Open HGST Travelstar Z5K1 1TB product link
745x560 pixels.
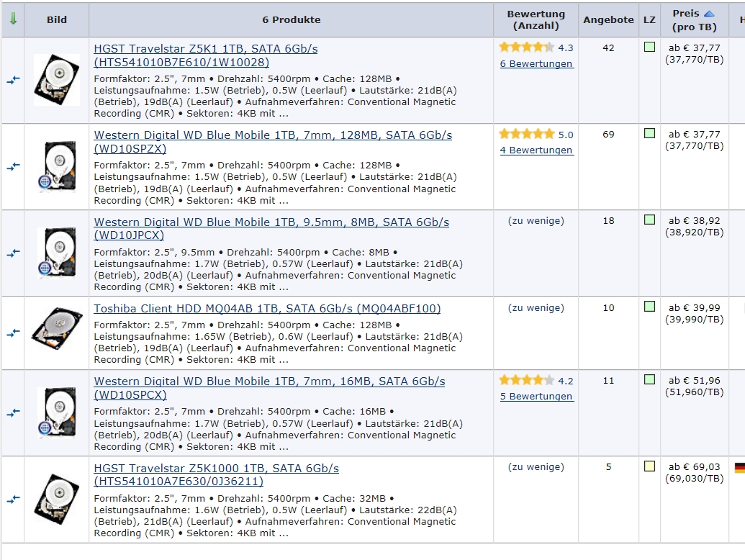tap(206, 55)
